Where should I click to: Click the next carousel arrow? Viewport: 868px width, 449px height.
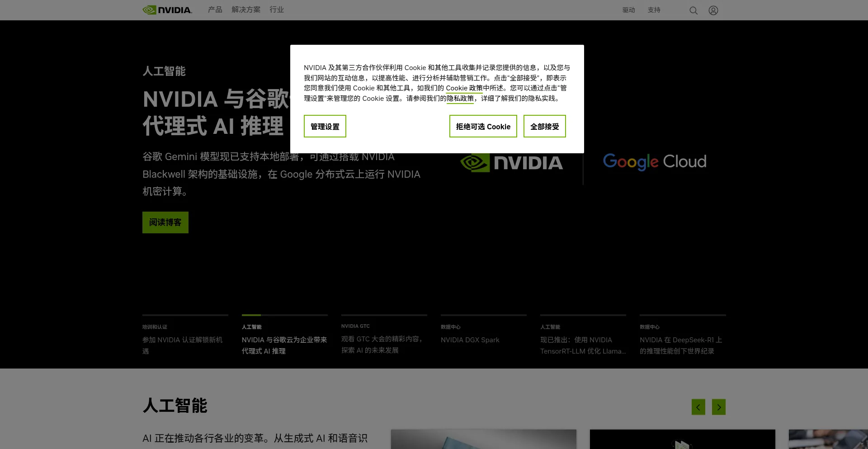coord(718,407)
